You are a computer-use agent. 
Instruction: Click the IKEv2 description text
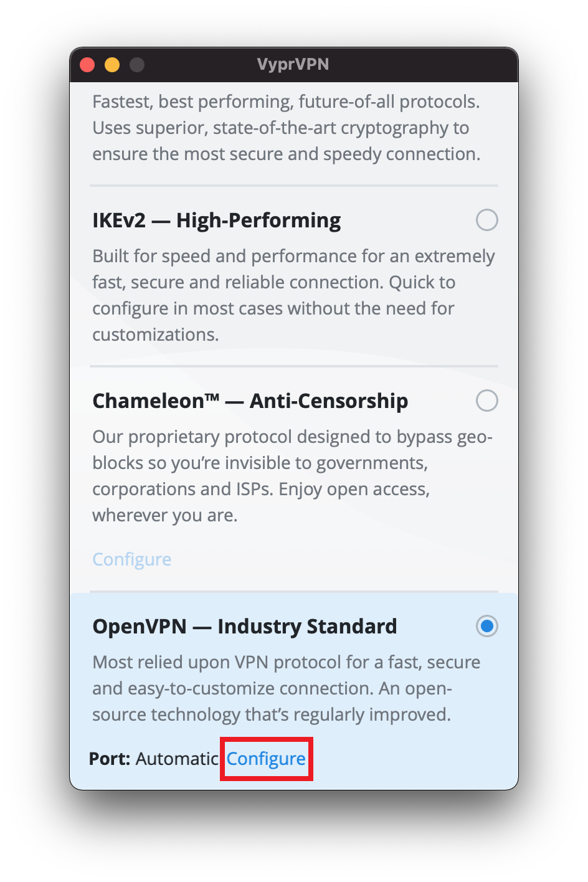[x=293, y=295]
